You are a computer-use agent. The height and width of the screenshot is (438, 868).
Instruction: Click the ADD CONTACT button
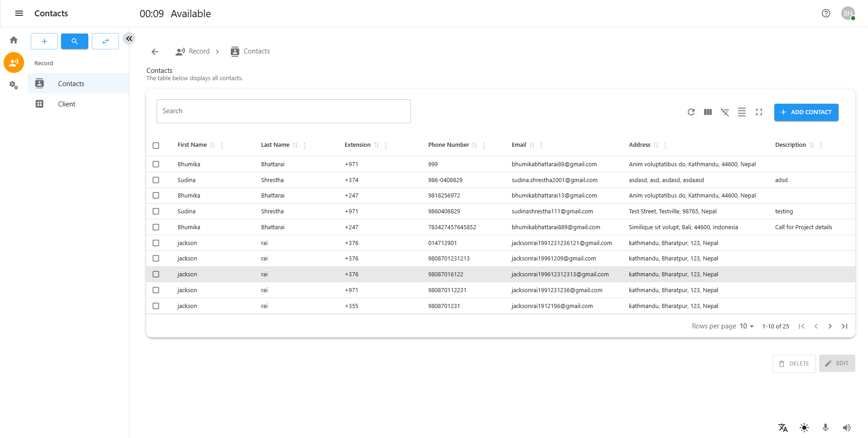pyautogui.click(x=806, y=112)
